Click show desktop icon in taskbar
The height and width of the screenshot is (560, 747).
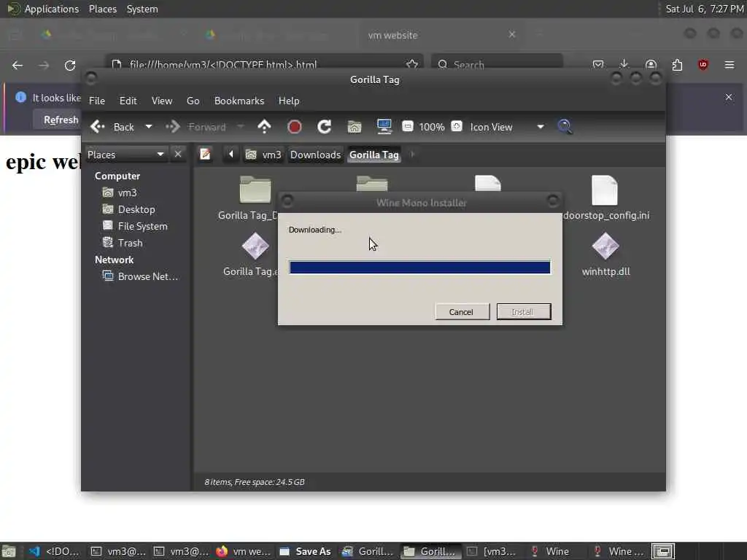[9, 551]
